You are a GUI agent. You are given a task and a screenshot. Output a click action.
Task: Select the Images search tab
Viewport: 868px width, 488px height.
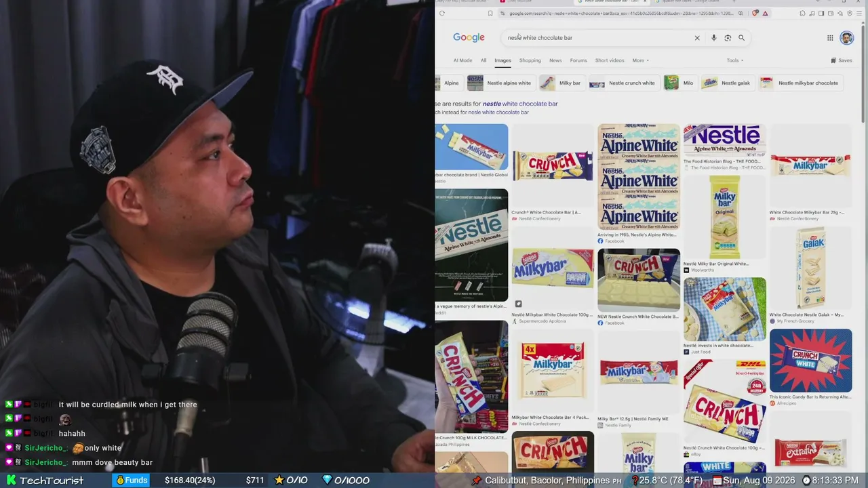pyautogui.click(x=502, y=60)
